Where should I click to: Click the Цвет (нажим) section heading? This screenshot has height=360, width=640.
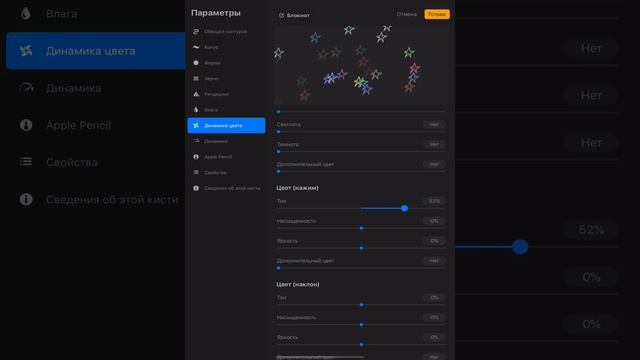point(297,188)
